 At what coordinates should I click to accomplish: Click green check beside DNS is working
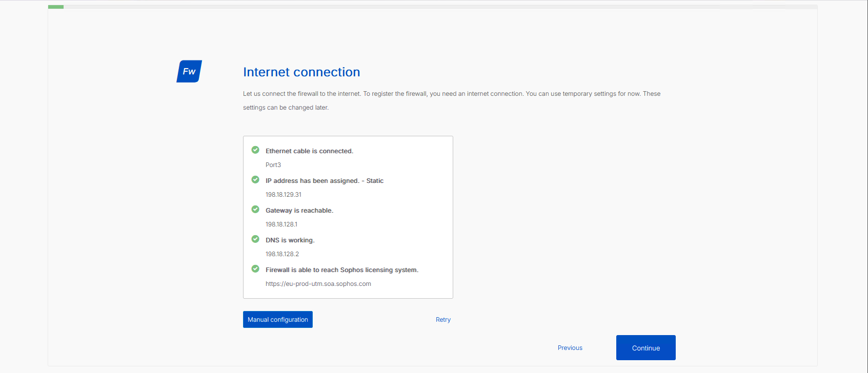coord(255,239)
